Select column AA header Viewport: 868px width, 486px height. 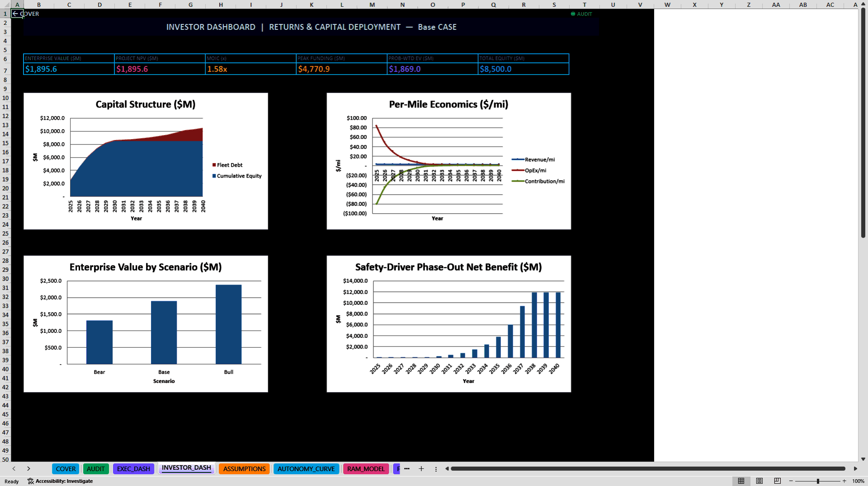coord(776,5)
